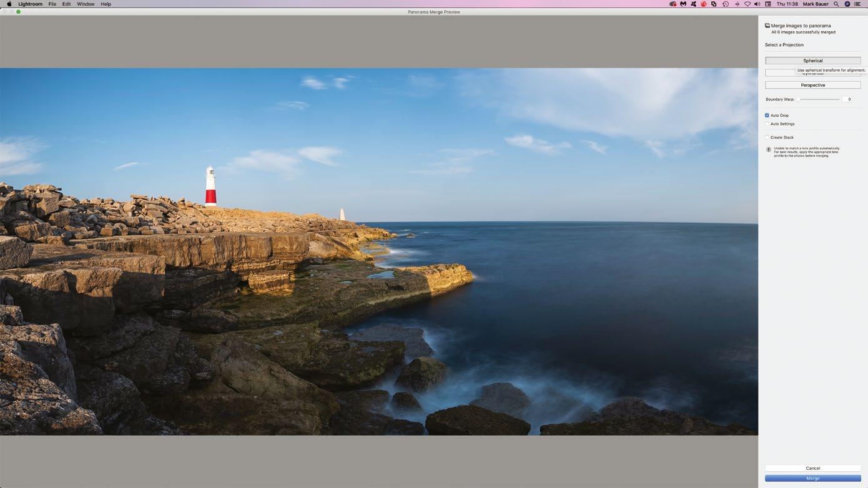Uncheck the Auto Crop checkbox
868x488 pixels.
point(767,115)
